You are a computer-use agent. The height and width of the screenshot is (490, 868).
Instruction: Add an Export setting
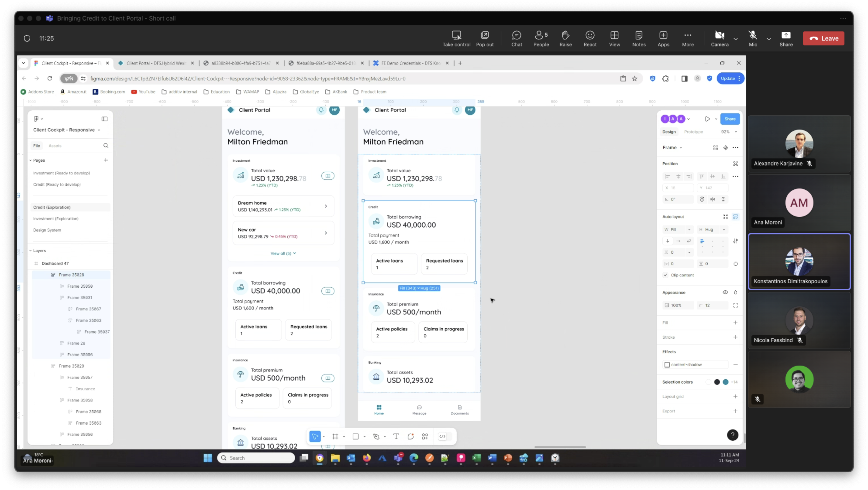(735, 411)
